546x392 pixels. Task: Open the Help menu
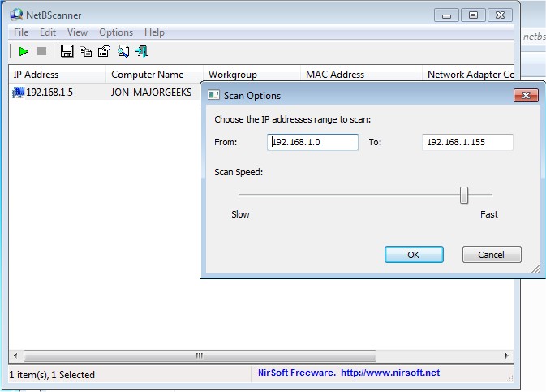pyautogui.click(x=154, y=32)
